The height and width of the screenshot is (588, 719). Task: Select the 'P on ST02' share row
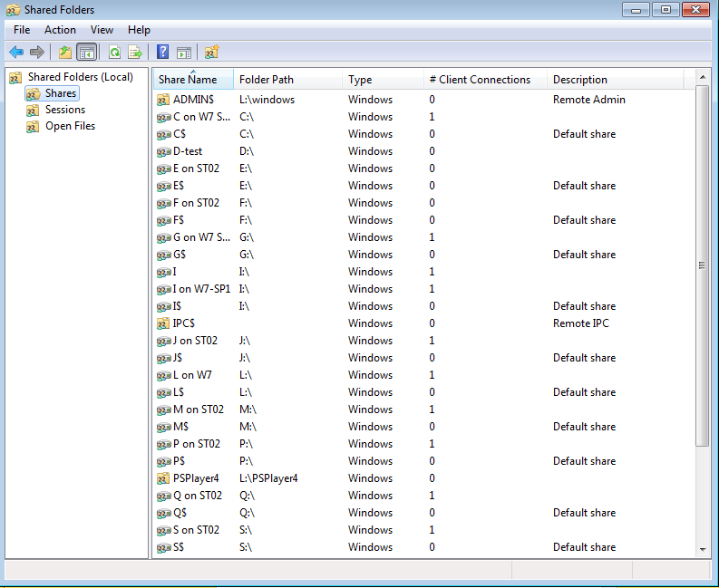click(x=423, y=444)
